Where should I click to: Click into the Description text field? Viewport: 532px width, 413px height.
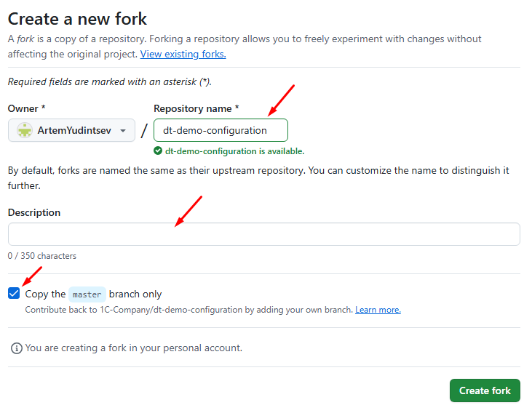pyautogui.click(x=263, y=234)
